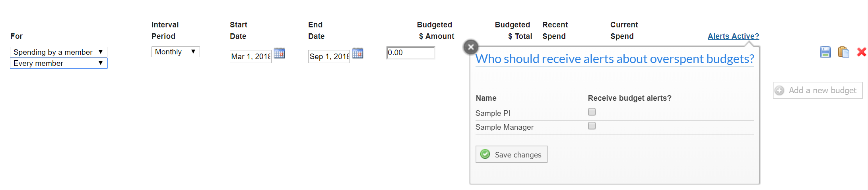Viewport: 868px width, 190px height.
Task: Click the 'Alerts Active?' link
Action: [x=733, y=36]
